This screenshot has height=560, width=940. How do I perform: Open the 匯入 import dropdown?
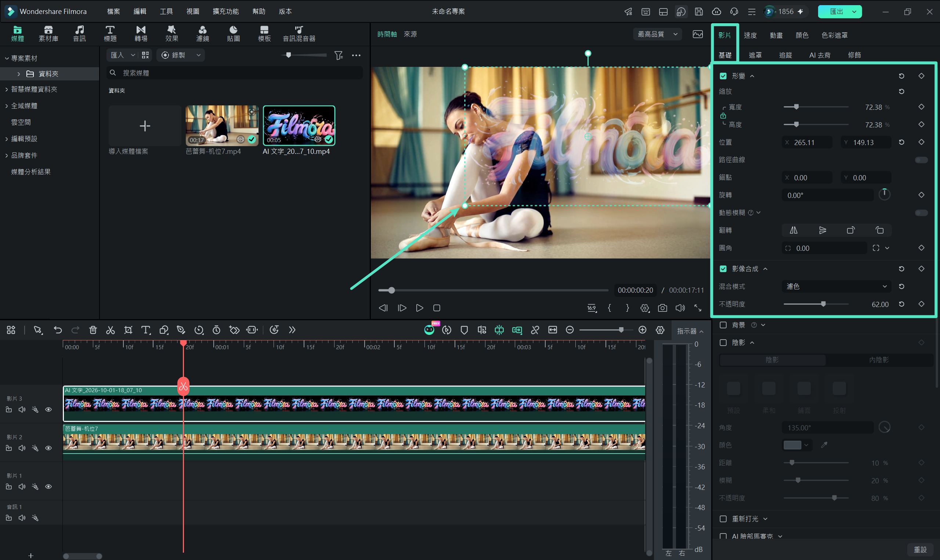click(122, 55)
